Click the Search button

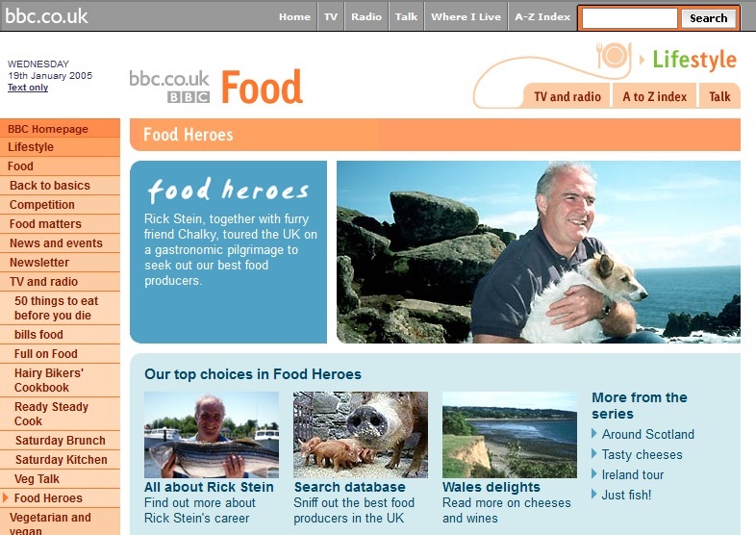708,18
